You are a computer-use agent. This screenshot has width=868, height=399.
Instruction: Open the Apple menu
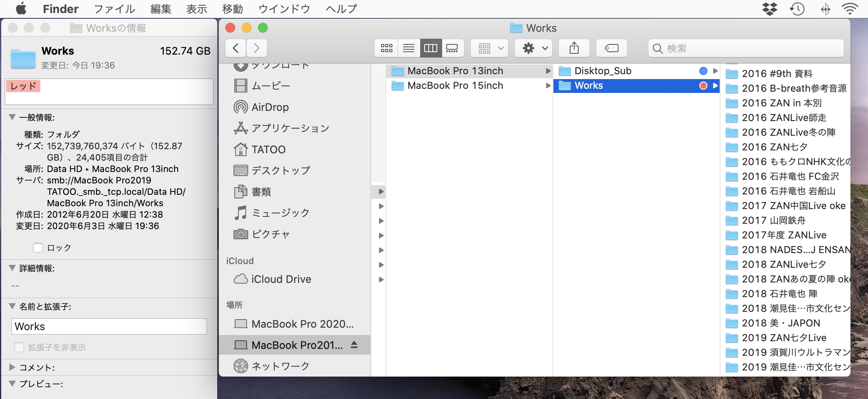tap(21, 9)
